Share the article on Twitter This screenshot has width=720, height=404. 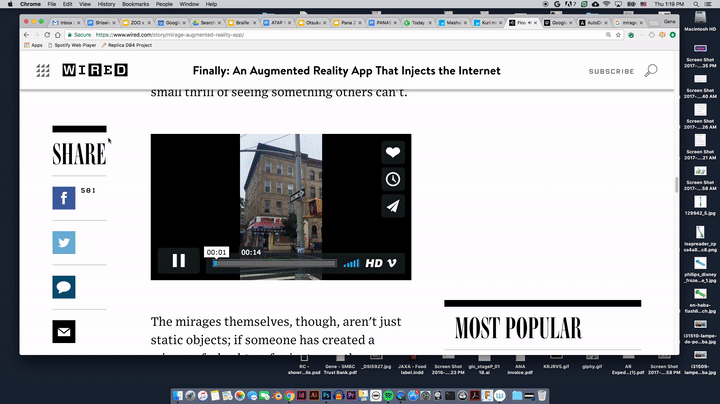[64, 243]
